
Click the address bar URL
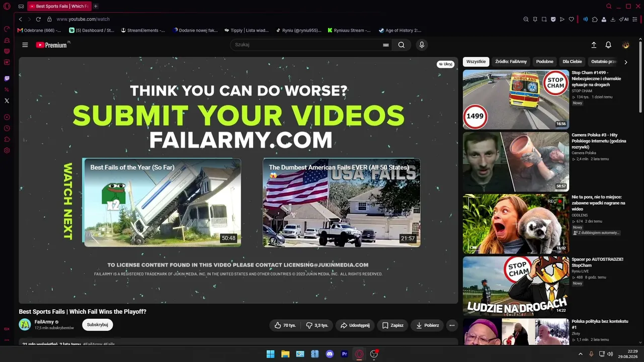click(x=83, y=19)
